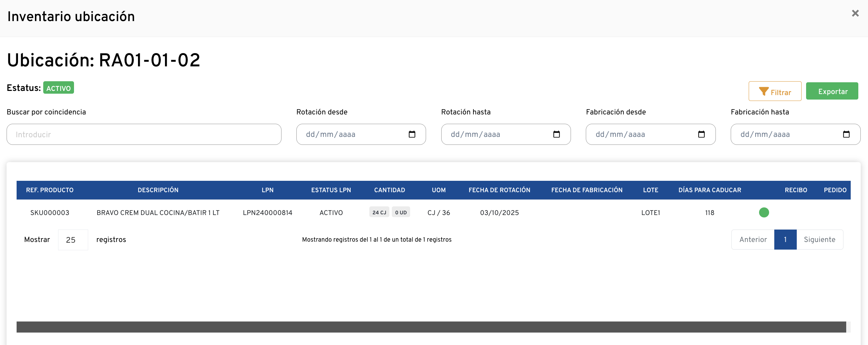868x345 pixels.
Task: Sort by REF. PRODUCTO column header
Action: point(50,190)
